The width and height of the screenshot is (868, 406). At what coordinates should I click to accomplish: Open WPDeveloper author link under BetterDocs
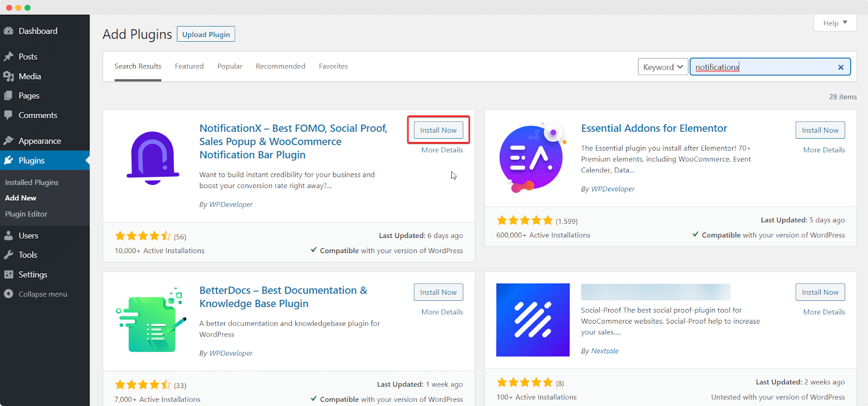tap(231, 353)
